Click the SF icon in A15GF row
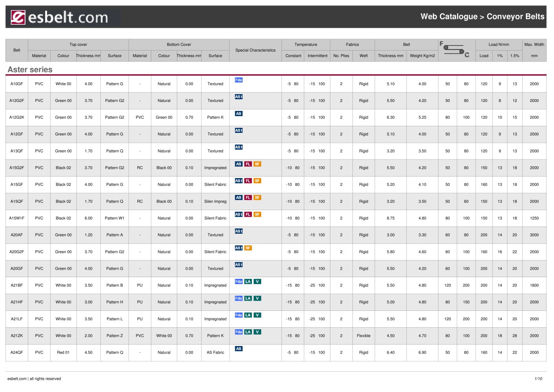Viewport: 554px width, 392px height. (x=257, y=181)
